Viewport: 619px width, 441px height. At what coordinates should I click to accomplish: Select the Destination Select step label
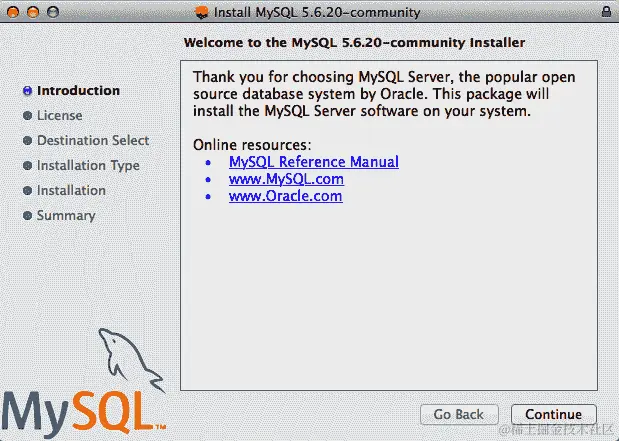pos(93,141)
